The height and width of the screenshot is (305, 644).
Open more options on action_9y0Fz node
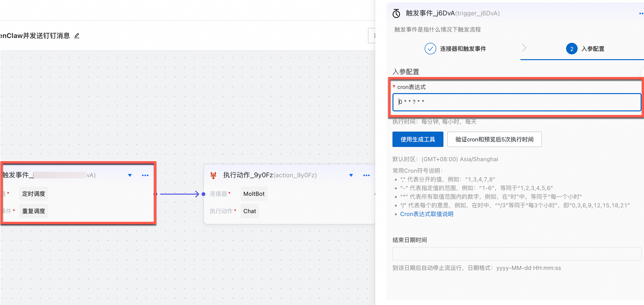pos(366,175)
